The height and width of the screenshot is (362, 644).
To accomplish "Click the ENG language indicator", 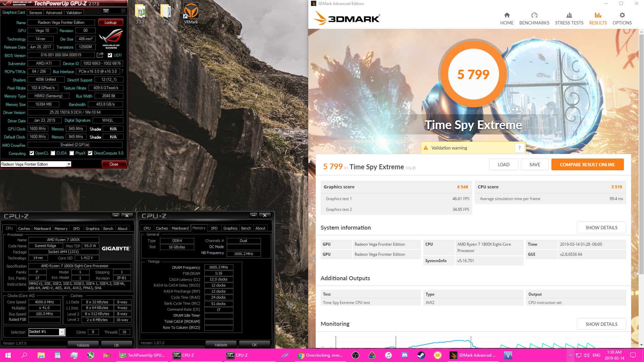I will pos(596,355).
